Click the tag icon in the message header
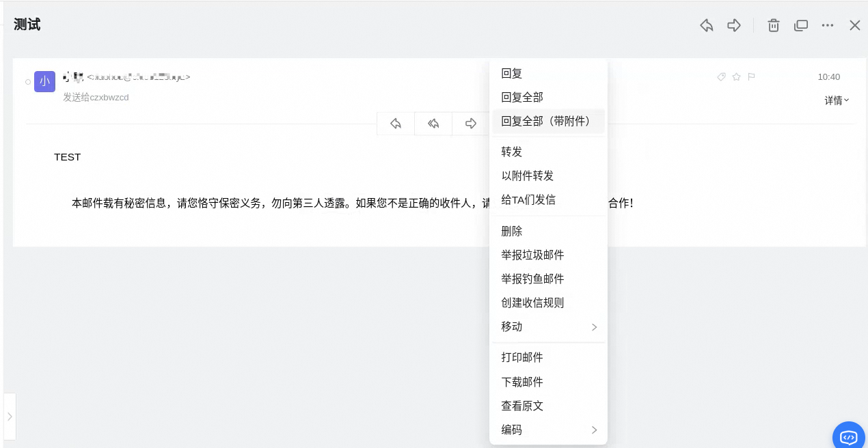Viewport: 868px width, 448px height. tap(722, 77)
